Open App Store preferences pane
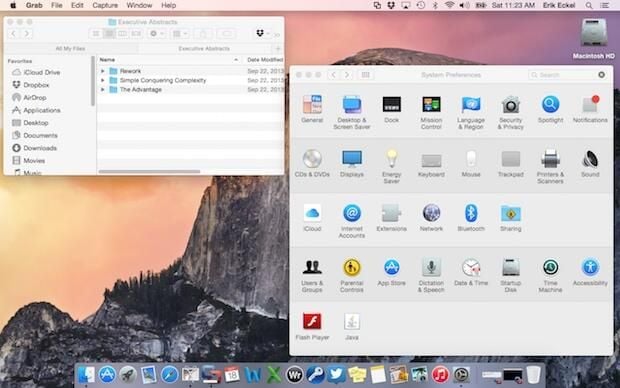 point(391,272)
